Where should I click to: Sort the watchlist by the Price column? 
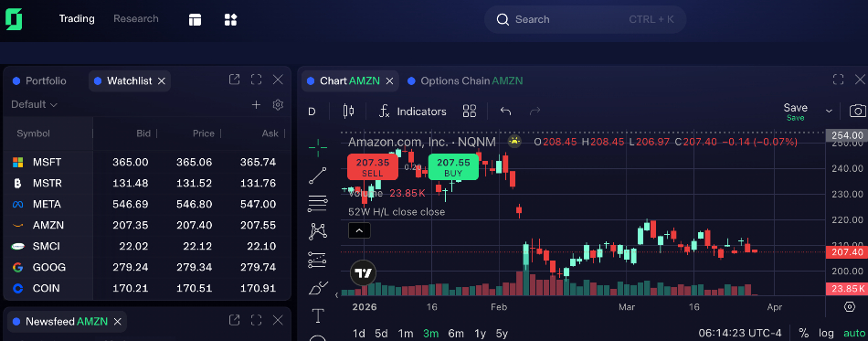[203, 133]
